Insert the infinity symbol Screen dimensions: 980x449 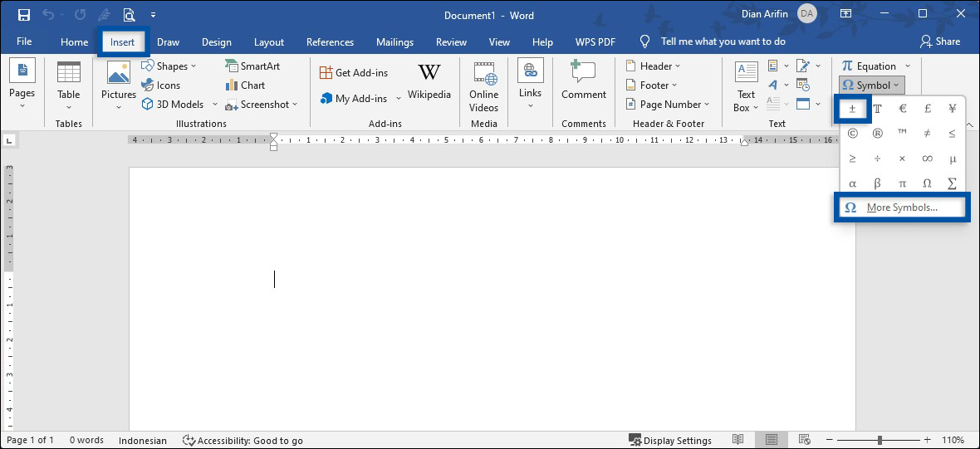click(x=927, y=159)
